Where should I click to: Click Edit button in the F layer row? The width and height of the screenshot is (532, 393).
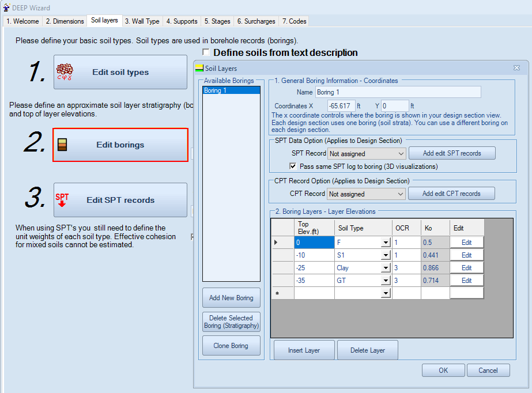(466, 243)
